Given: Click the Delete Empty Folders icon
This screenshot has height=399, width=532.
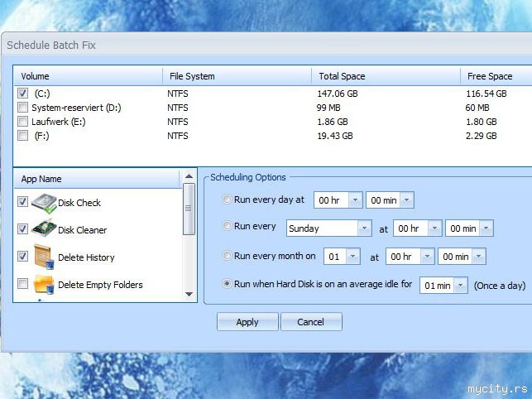Looking at the screenshot, I should tap(44, 284).
